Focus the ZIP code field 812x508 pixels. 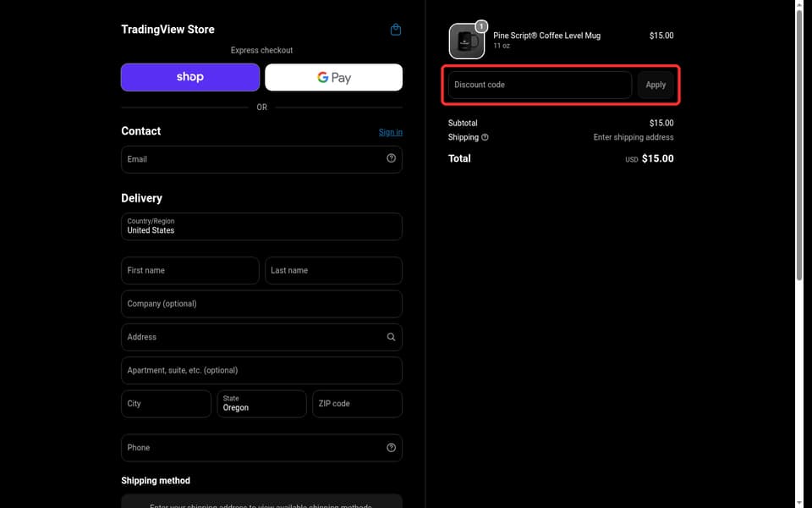[357, 404]
